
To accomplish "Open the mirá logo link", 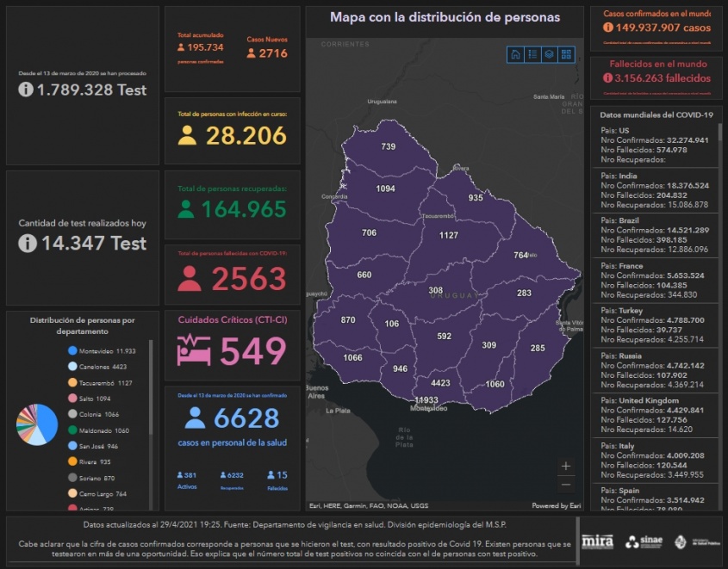I will tap(598, 542).
